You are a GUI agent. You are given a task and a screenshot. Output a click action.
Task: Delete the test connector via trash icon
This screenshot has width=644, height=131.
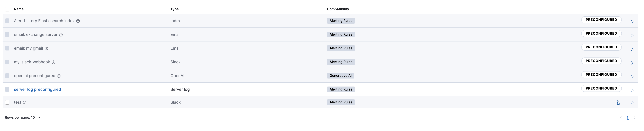click(x=618, y=102)
